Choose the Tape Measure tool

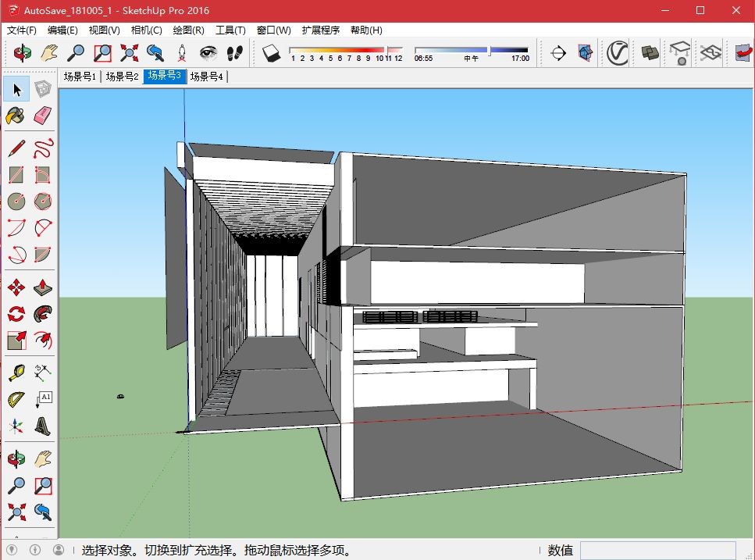16,373
